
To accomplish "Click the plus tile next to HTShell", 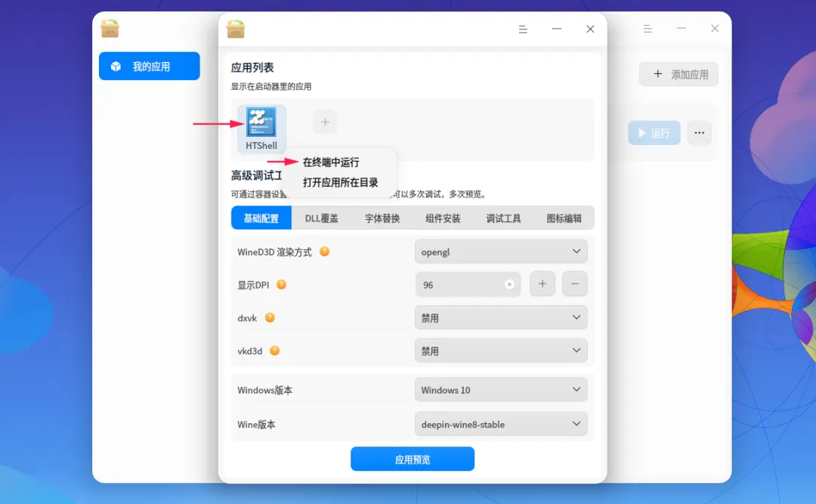I will 325,122.
